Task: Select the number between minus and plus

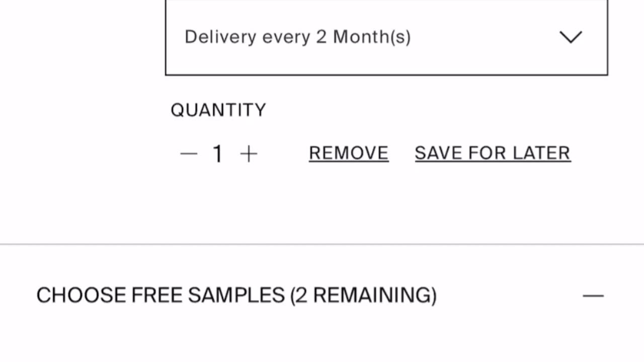Action: click(x=217, y=154)
